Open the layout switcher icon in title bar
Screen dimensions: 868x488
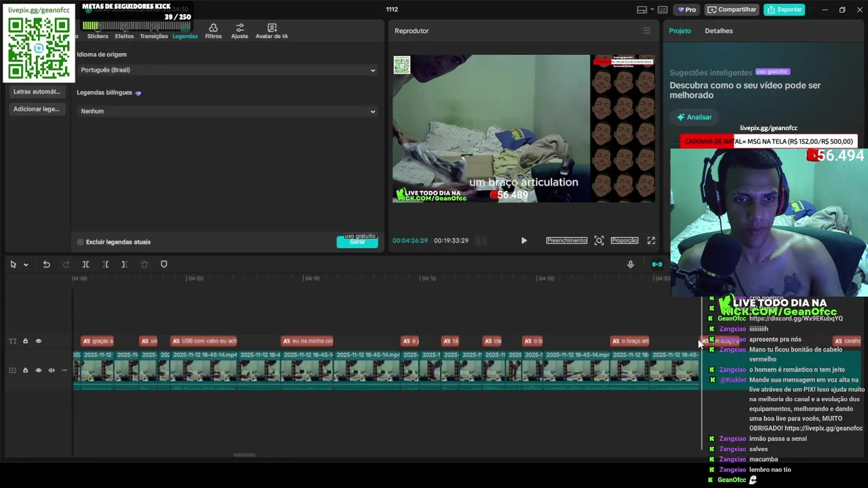[x=642, y=9]
